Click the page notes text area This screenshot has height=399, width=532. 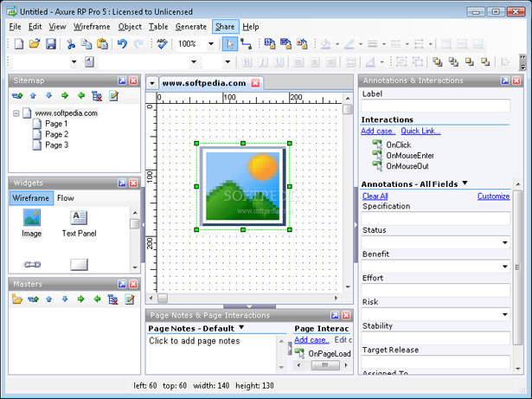(x=212, y=353)
